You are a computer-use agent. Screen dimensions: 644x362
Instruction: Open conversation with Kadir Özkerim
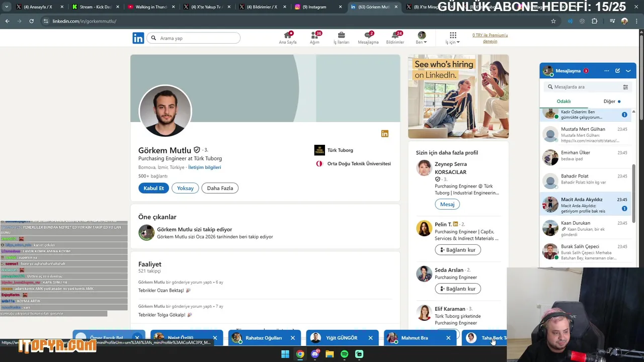[x=586, y=115]
